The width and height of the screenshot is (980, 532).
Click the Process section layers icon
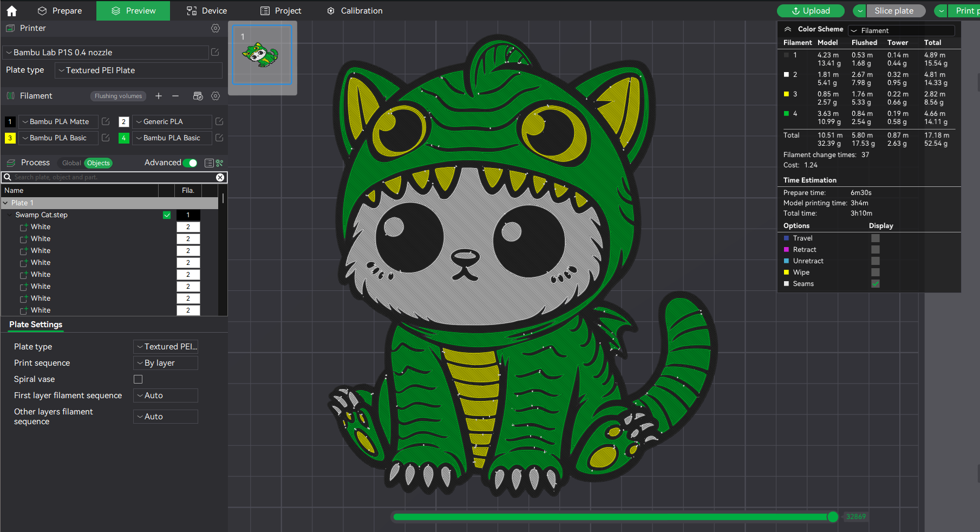(11, 163)
